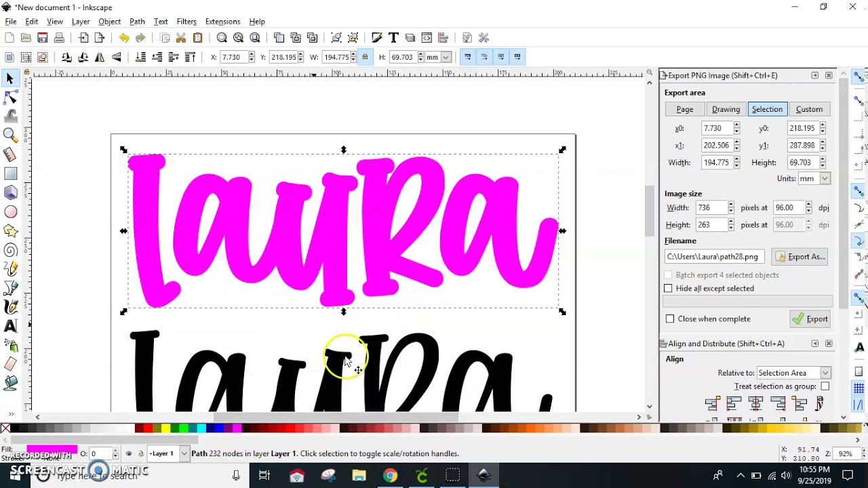Select the Text tool in toolbox
The width and height of the screenshot is (868, 488).
click(x=10, y=327)
